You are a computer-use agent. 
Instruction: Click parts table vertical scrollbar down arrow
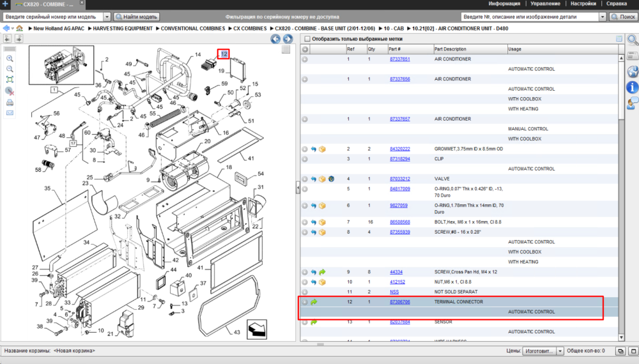[x=621, y=338]
